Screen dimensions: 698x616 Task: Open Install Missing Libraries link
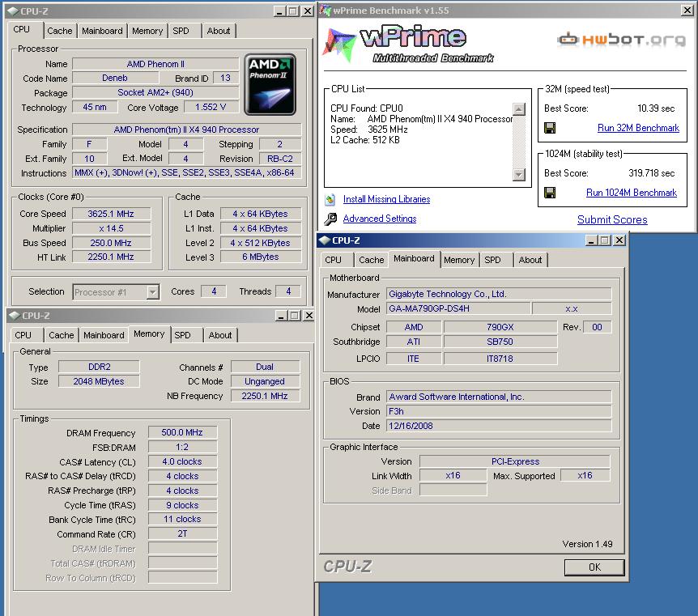click(x=386, y=199)
